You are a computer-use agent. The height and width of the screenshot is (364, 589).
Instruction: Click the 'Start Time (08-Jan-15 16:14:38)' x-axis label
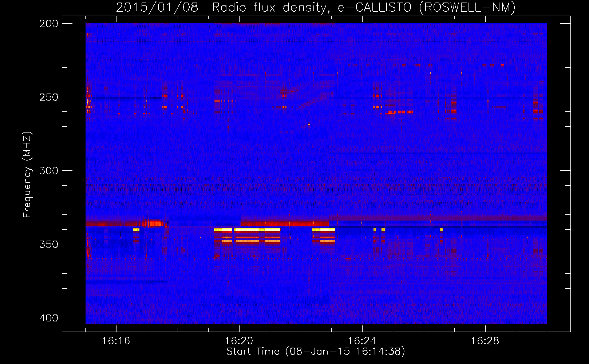(316, 352)
